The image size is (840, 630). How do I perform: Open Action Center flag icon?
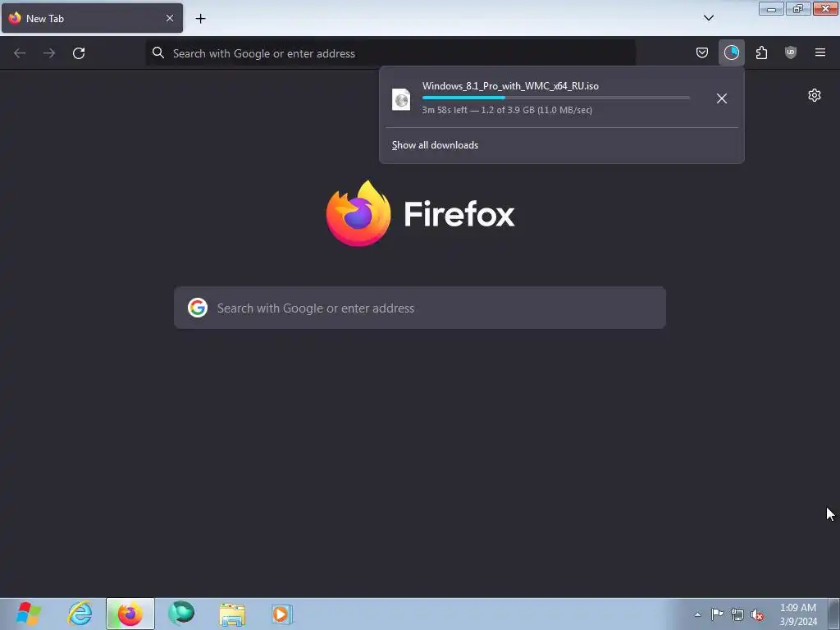click(717, 614)
